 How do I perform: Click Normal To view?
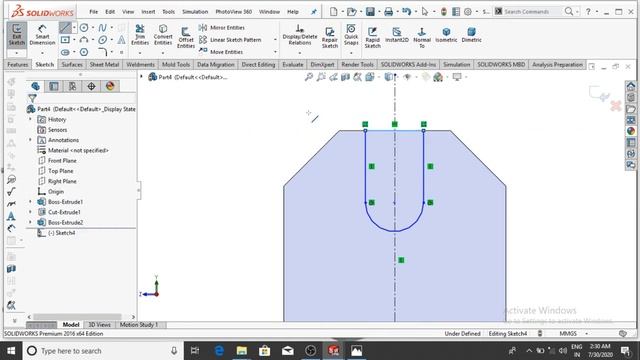pyautogui.click(x=422, y=38)
